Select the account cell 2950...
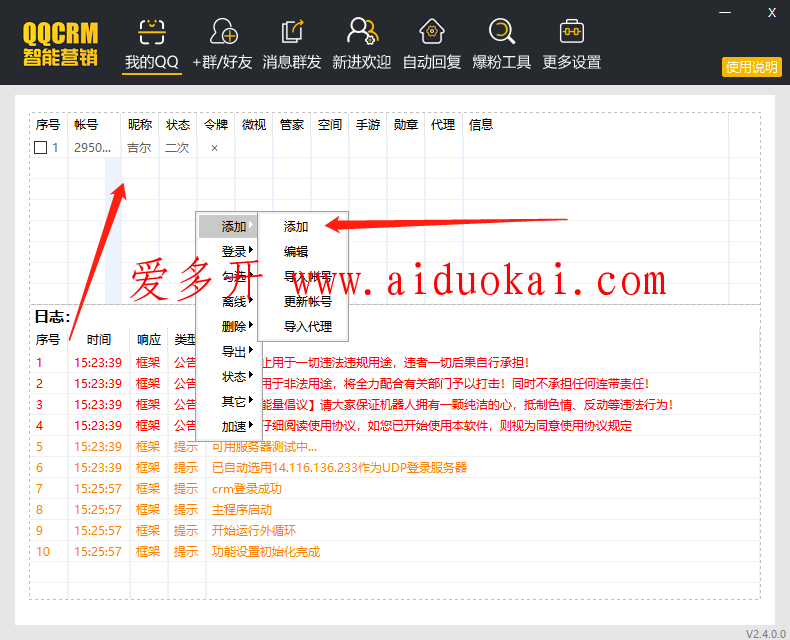The width and height of the screenshot is (790, 640). point(93,148)
